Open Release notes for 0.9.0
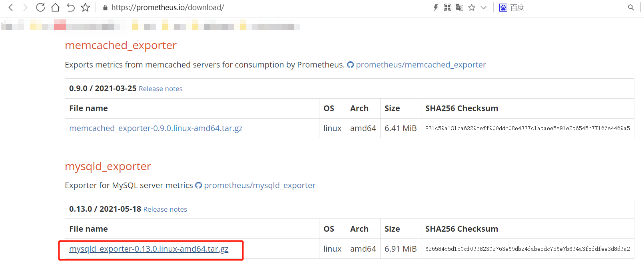Viewport: 644px width, 268px height. [x=160, y=89]
